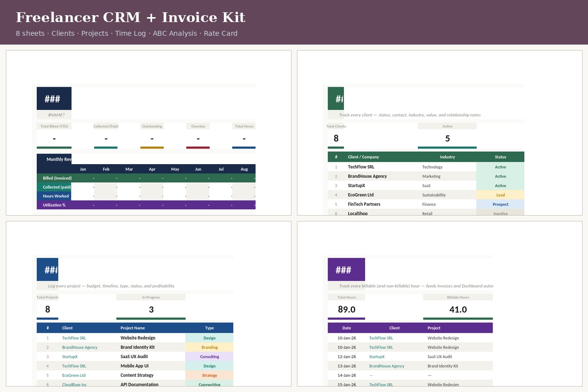Click the Status column header in Clients table
Viewport: 588px width, 392px height.
click(x=500, y=157)
